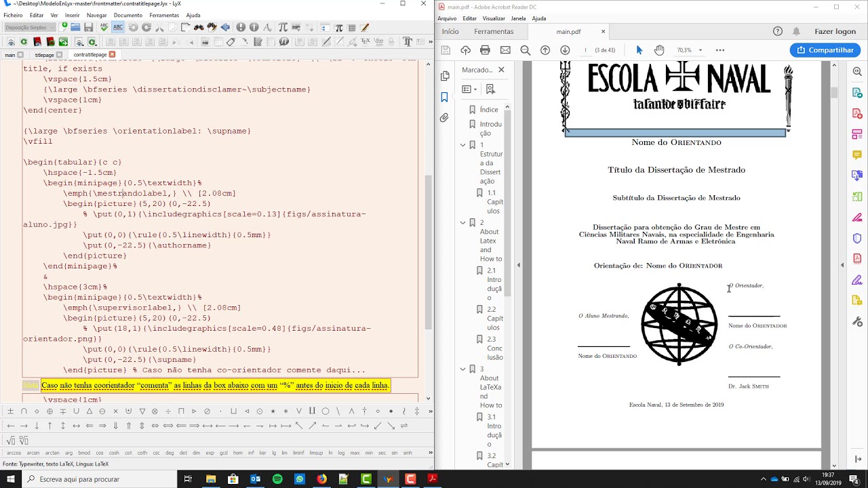Click Fazer logon link
Viewport: 868px width, 488px height.
pyautogui.click(x=835, y=32)
